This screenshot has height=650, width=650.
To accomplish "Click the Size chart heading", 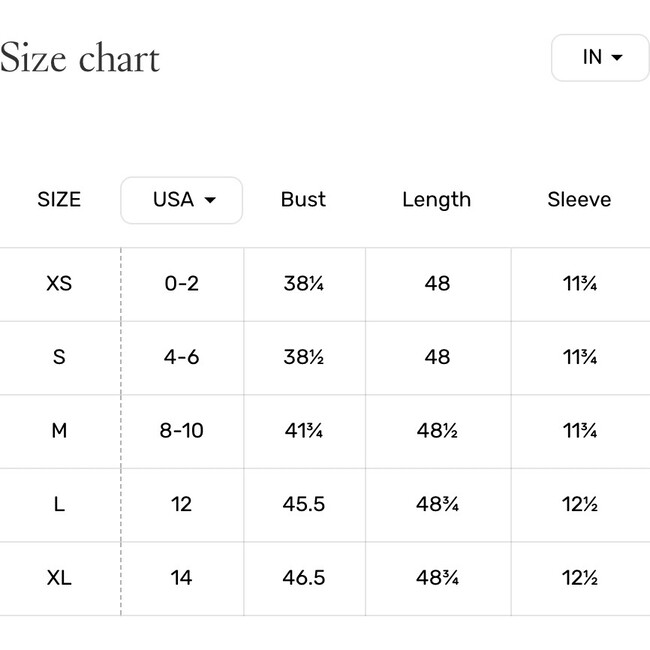I will coord(80,58).
